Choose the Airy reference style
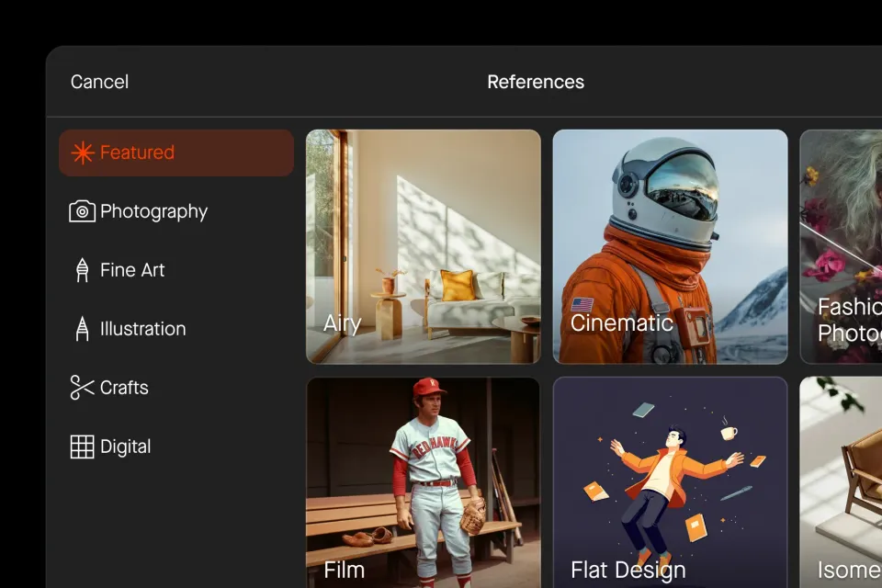882x588 pixels. (x=423, y=246)
